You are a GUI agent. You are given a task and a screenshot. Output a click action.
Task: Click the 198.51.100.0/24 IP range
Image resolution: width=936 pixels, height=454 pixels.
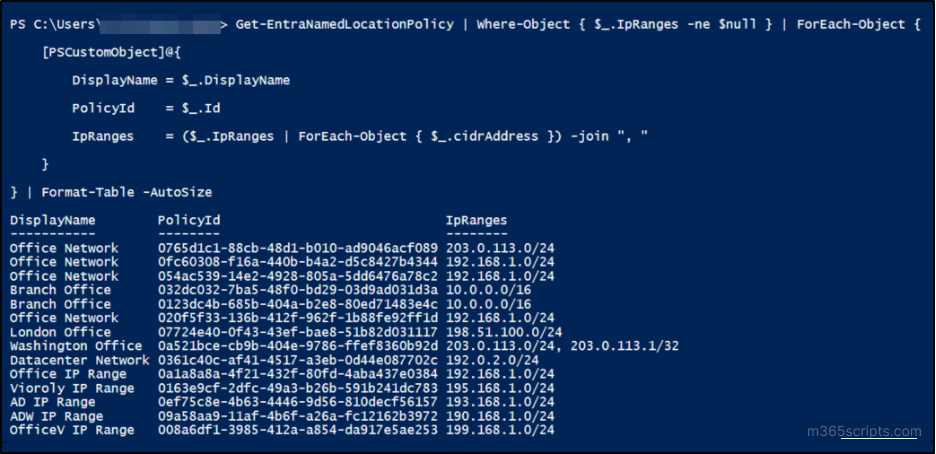504,332
